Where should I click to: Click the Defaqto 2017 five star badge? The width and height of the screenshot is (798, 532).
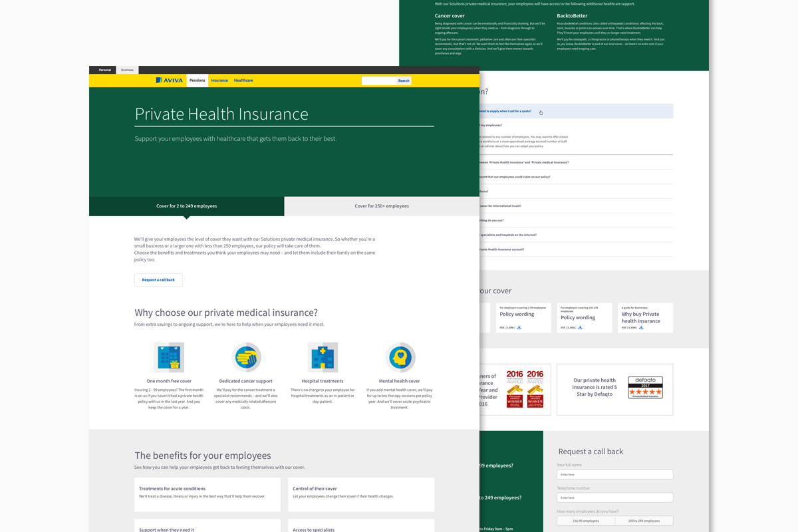pos(645,388)
